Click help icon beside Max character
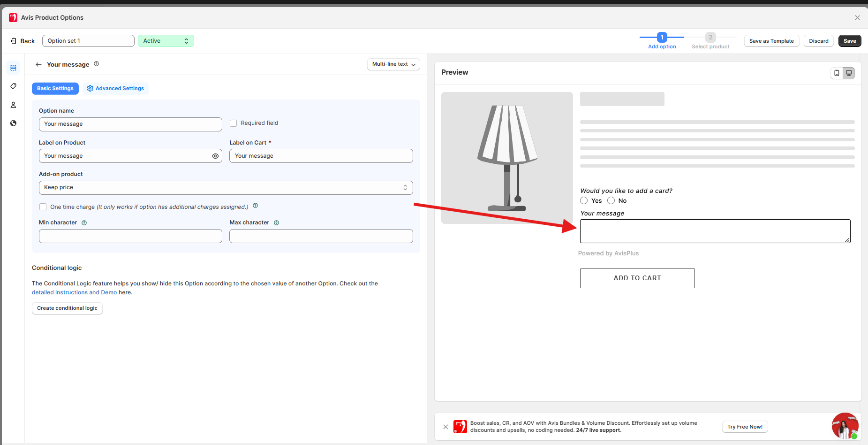The width and height of the screenshot is (868, 445). 276,223
